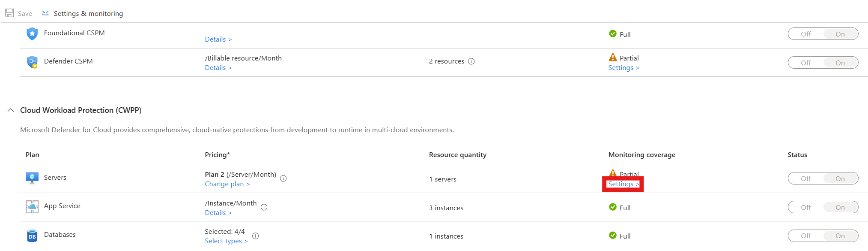The width and height of the screenshot is (868, 251).
Task: Click the Foundational CSPM shield icon
Action: [32, 33]
